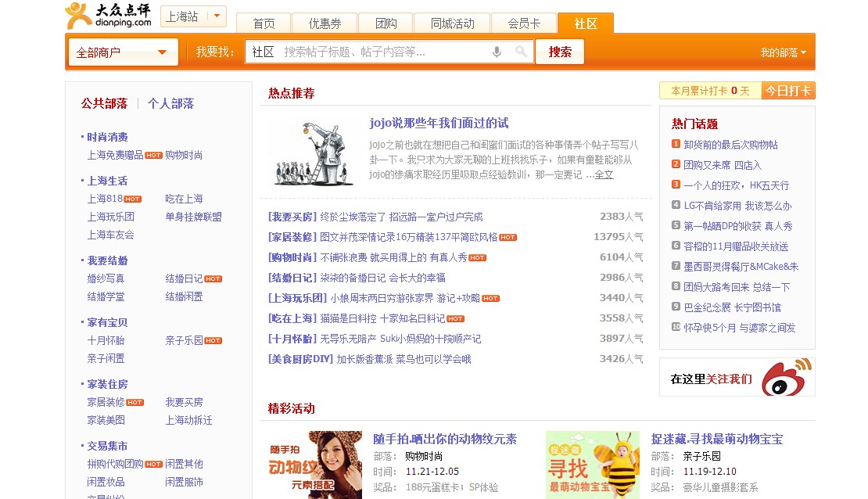Click the 今日打卡 check-in button
868x499 pixels.
click(787, 90)
